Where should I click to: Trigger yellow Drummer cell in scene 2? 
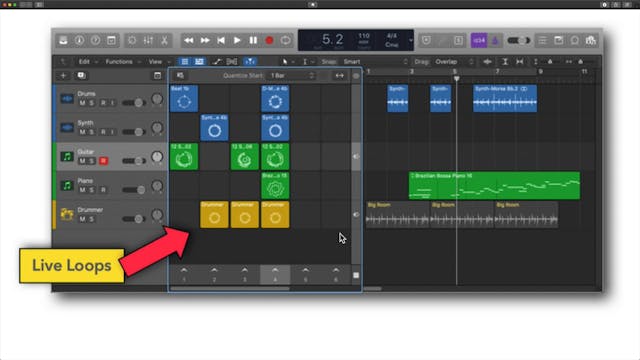[214, 214]
